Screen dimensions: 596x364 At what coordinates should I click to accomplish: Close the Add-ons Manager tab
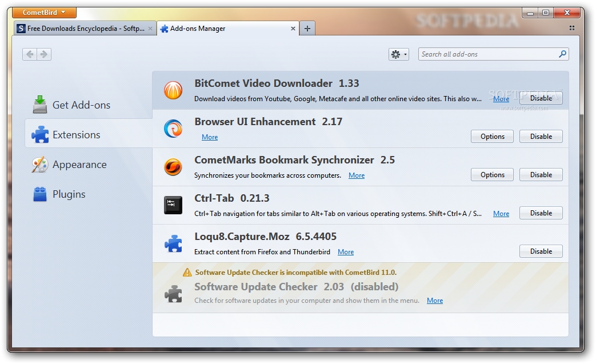[293, 29]
